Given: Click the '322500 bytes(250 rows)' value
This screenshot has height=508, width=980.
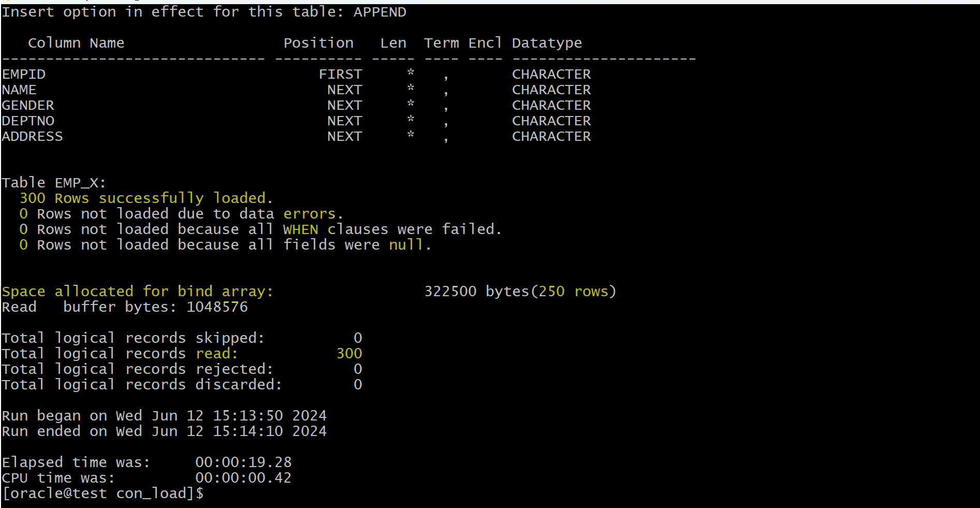Looking at the screenshot, I should tap(520, 292).
